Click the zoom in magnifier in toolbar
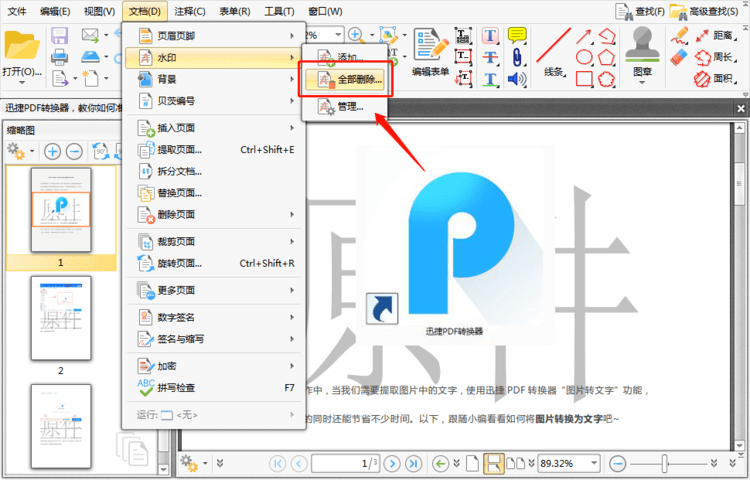The height and width of the screenshot is (480, 750). tap(355, 34)
